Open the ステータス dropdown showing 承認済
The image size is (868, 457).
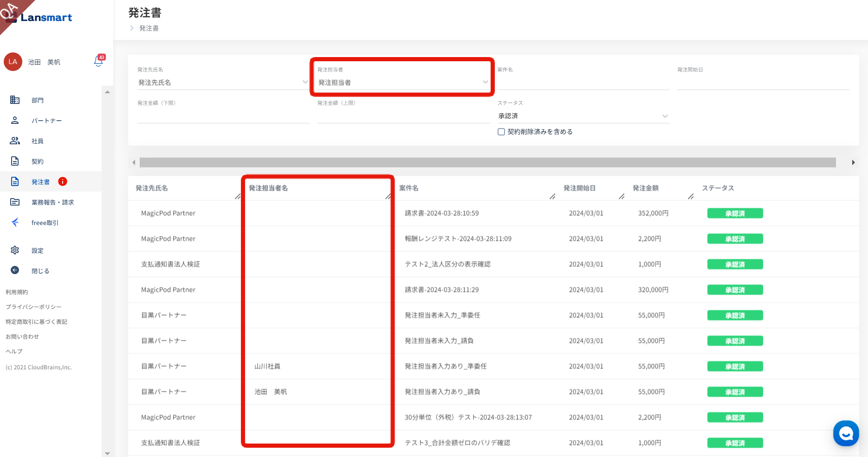tap(583, 116)
